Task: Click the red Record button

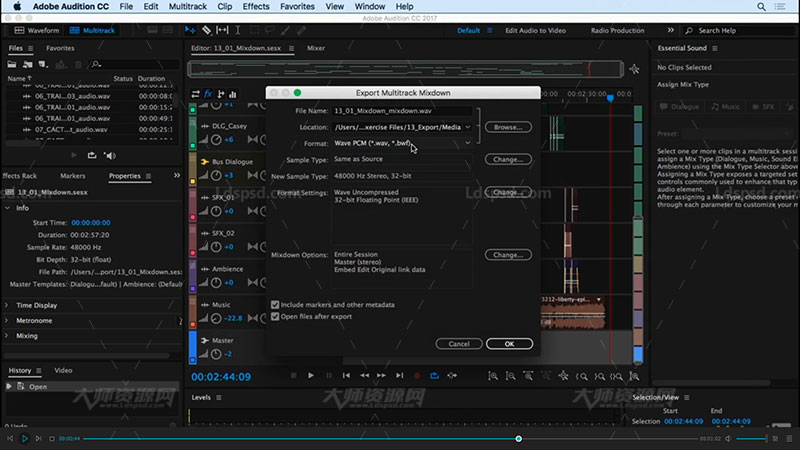Action: click(x=417, y=376)
